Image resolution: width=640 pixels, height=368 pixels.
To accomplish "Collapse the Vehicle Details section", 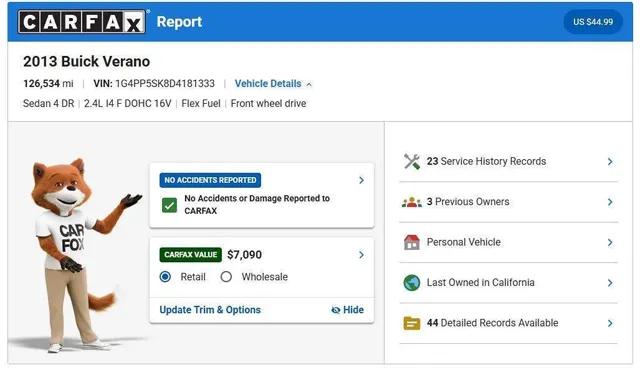I will 273,84.
